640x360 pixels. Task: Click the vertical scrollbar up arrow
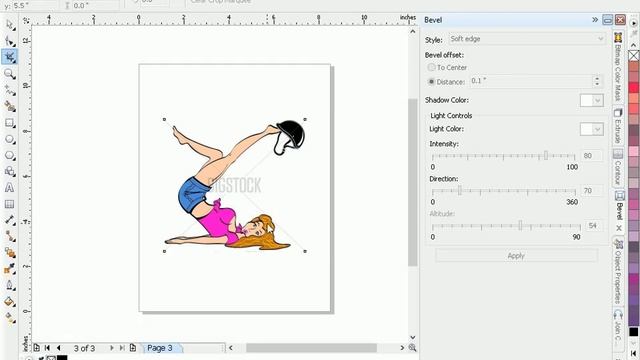coord(413,31)
